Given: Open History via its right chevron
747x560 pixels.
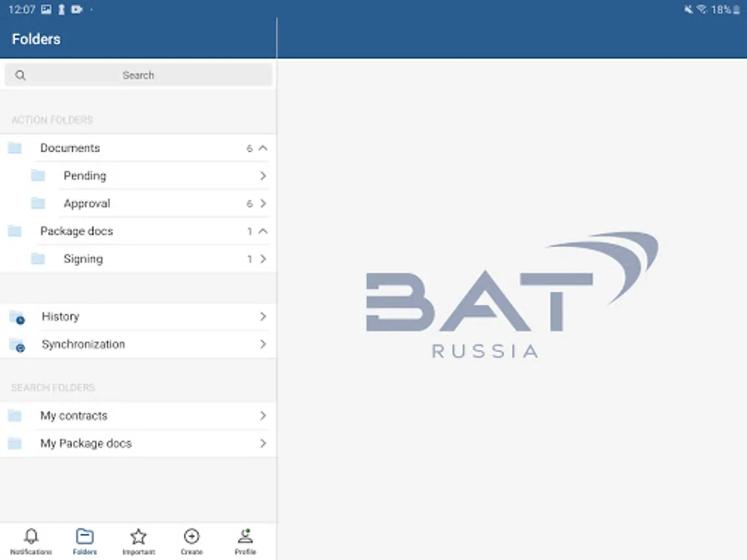Looking at the screenshot, I should pos(263,317).
